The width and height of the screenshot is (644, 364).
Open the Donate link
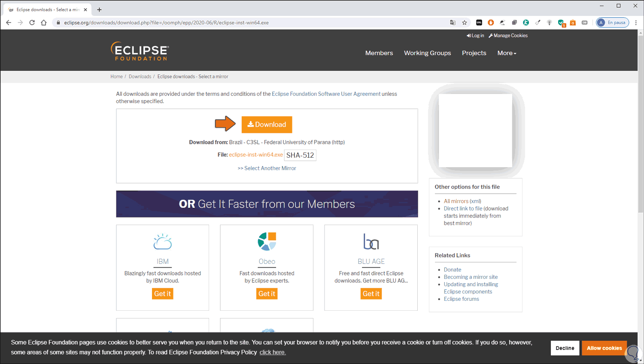453,269
